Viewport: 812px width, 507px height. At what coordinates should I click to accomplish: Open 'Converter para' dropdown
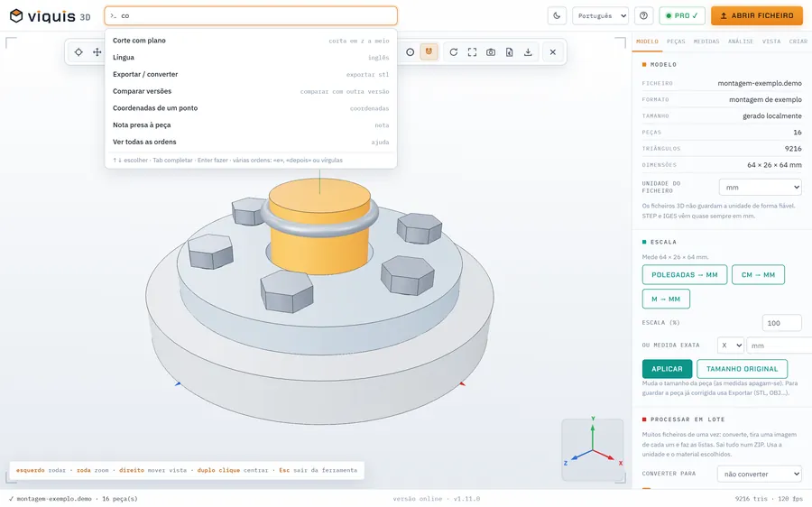(x=761, y=474)
